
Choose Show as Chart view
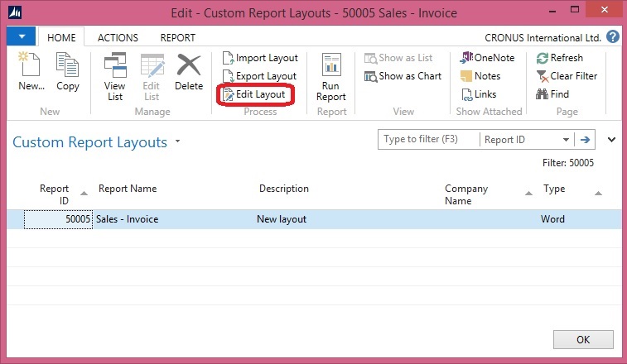coord(403,76)
